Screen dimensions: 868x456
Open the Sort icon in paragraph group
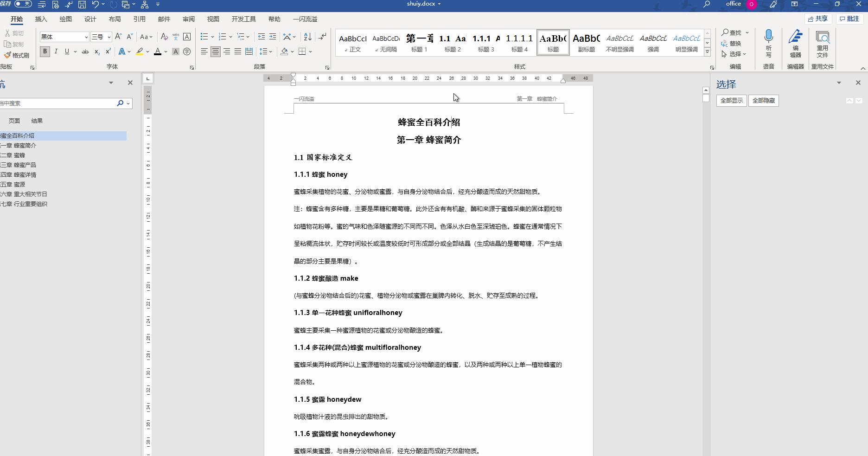tap(307, 36)
